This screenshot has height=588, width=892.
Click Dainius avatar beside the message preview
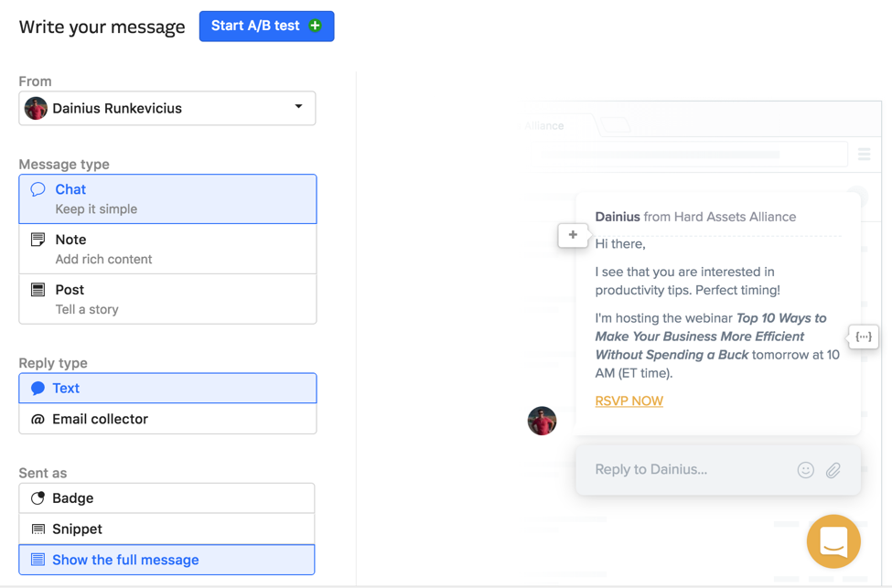coord(542,421)
